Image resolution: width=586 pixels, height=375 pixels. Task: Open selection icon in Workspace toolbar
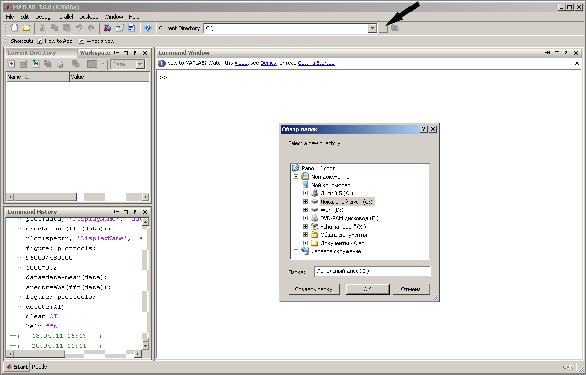coord(24,64)
